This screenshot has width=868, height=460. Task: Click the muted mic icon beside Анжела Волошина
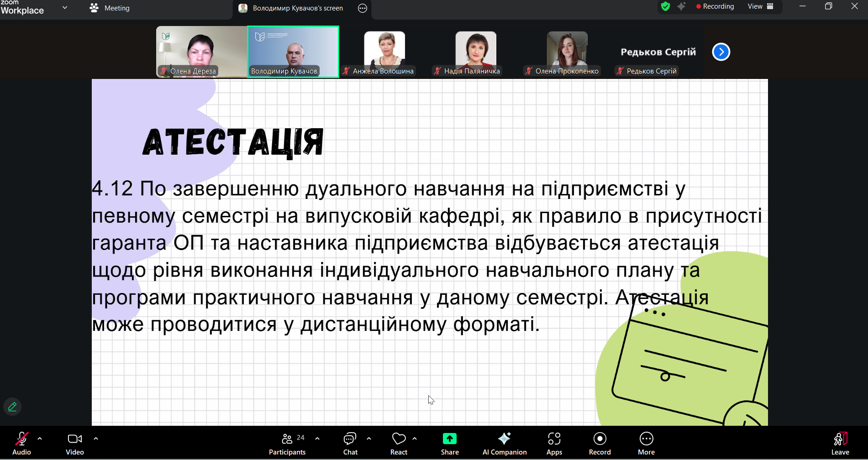click(x=346, y=71)
